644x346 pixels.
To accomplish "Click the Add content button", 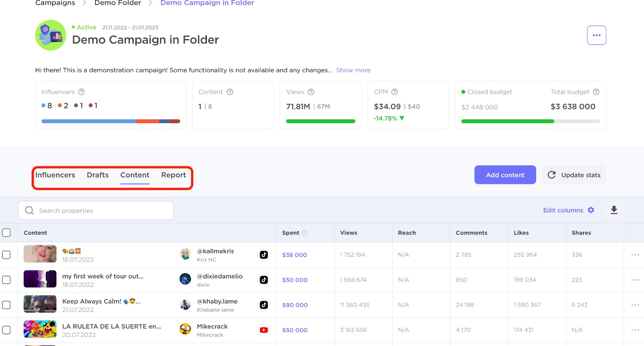I will (505, 175).
